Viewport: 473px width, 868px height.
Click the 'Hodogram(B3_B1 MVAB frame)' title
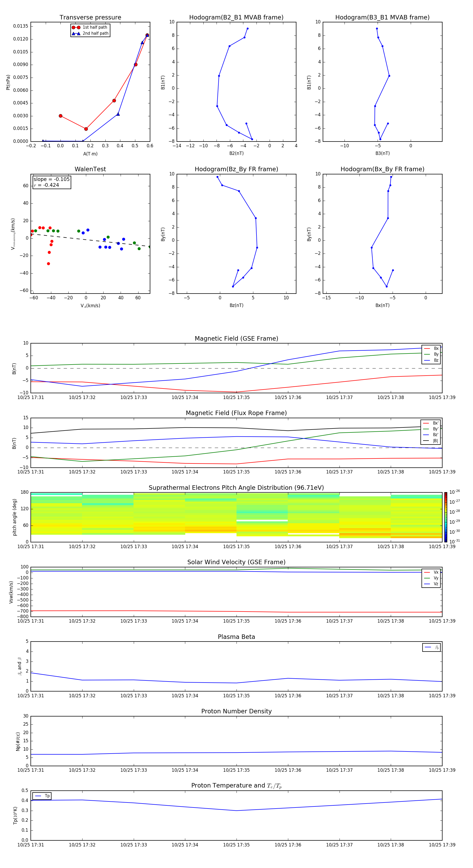(382, 18)
